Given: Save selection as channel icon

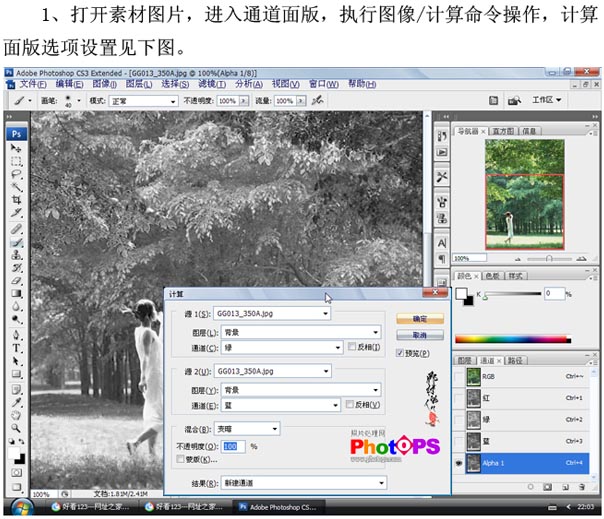Looking at the screenshot, I should pos(547,487).
